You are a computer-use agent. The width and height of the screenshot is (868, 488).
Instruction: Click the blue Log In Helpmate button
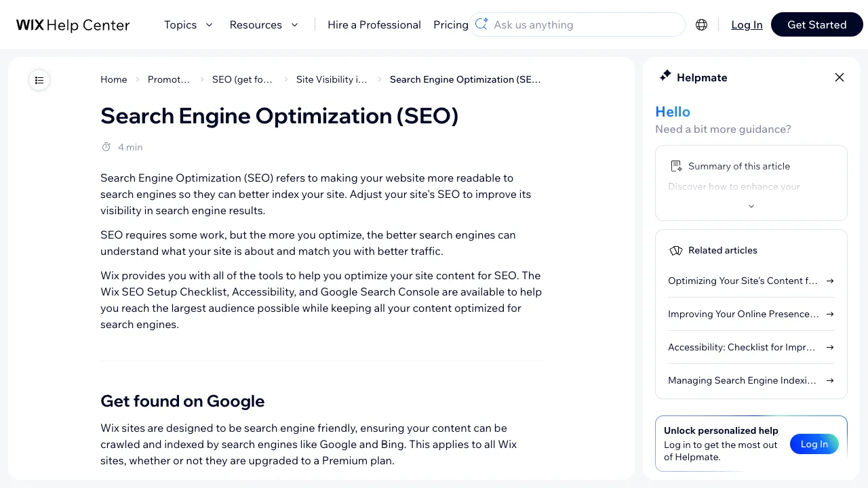pyautogui.click(x=814, y=444)
